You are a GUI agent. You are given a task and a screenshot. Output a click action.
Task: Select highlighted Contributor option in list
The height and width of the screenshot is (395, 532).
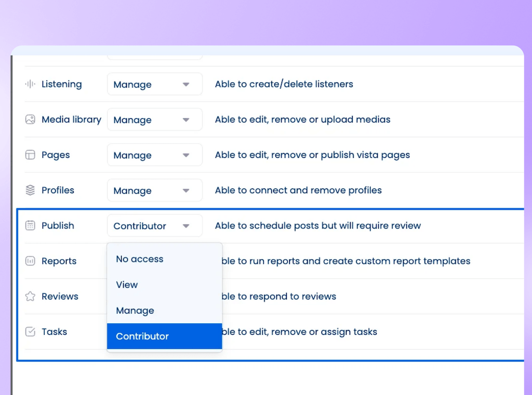pyautogui.click(x=165, y=336)
